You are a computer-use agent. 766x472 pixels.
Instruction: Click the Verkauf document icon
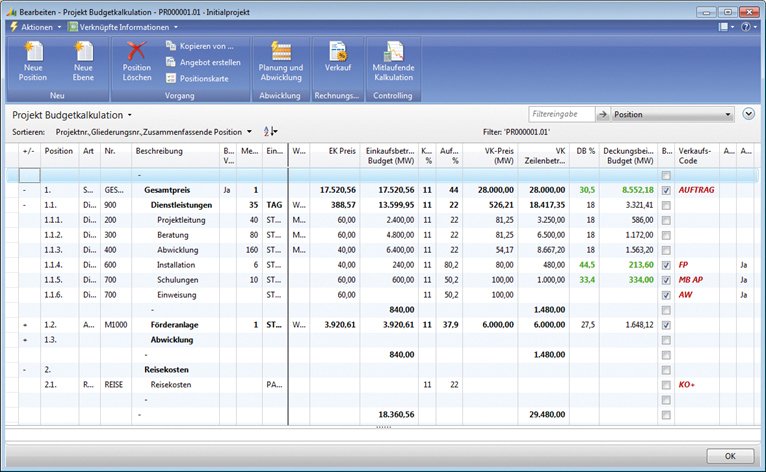click(x=338, y=51)
